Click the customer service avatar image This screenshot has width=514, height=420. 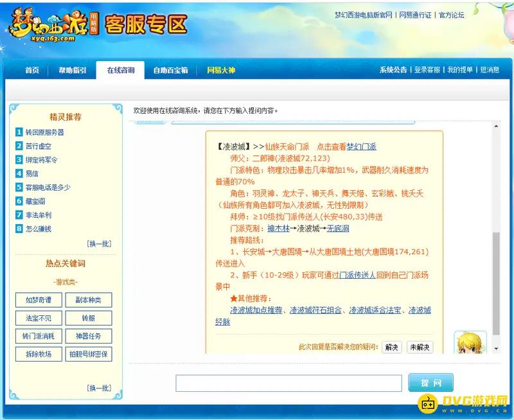(x=470, y=342)
